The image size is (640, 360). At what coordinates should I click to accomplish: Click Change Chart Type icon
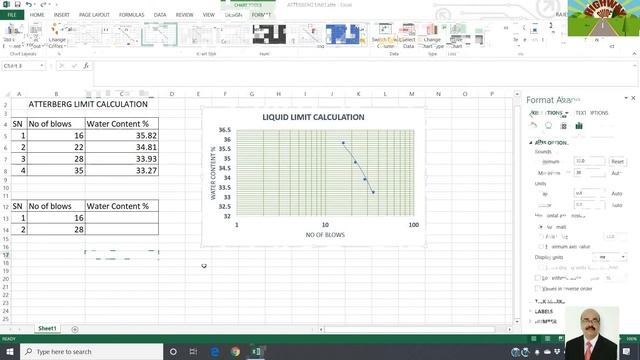point(432,36)
